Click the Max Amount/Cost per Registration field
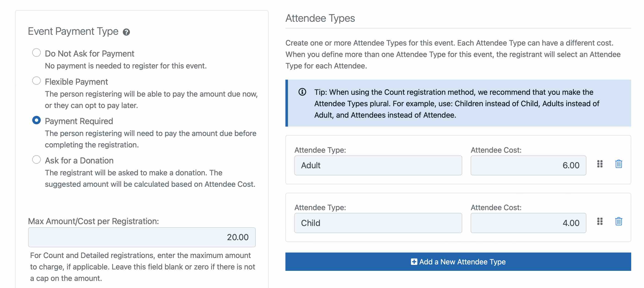 (x=142, y=237)
